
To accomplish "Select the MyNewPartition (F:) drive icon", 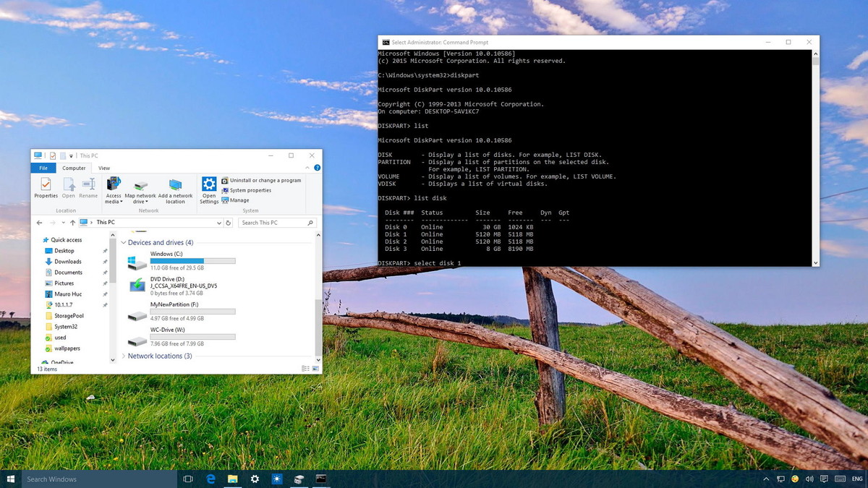I will click(x=137, y=316).
